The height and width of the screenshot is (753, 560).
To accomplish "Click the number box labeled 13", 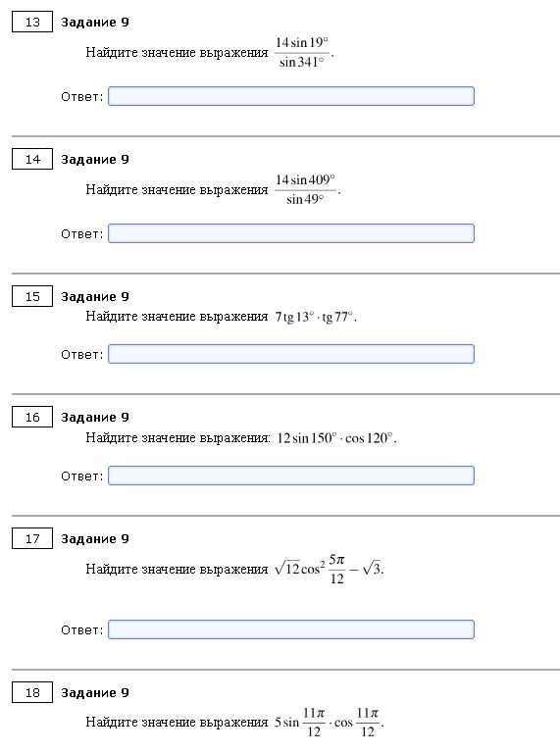I will point(32,23).
